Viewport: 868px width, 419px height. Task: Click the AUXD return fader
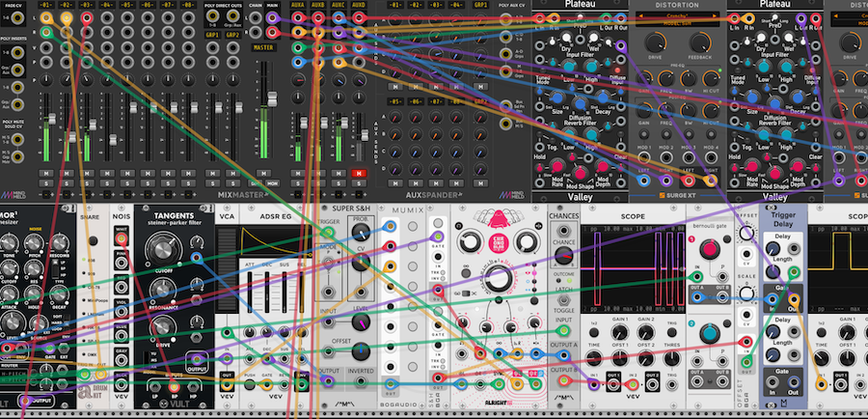click(365, 136)
